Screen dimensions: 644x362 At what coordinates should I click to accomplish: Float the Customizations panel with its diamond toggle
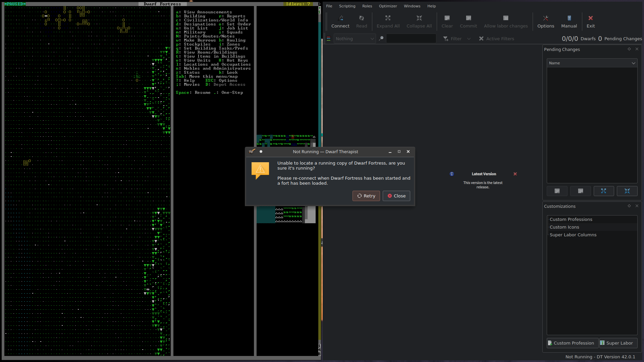629,206
